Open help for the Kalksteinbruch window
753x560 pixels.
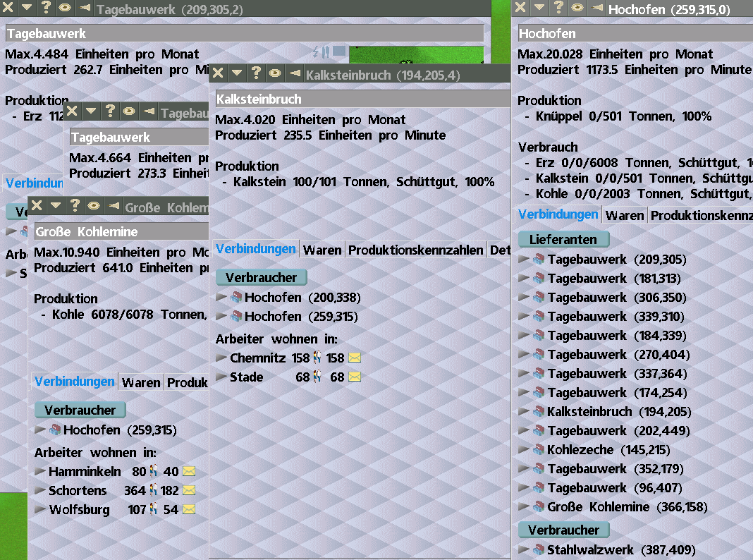pyautogui.click(x=256, y=73)
